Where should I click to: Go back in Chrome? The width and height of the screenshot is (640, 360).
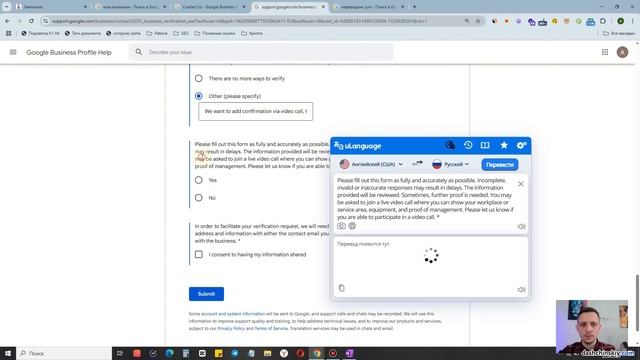pos(8,21)
